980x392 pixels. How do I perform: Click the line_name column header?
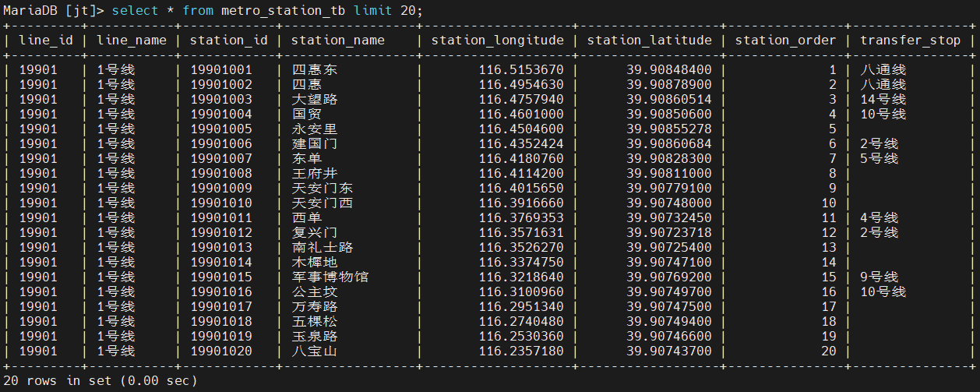[x=131, y=40]
